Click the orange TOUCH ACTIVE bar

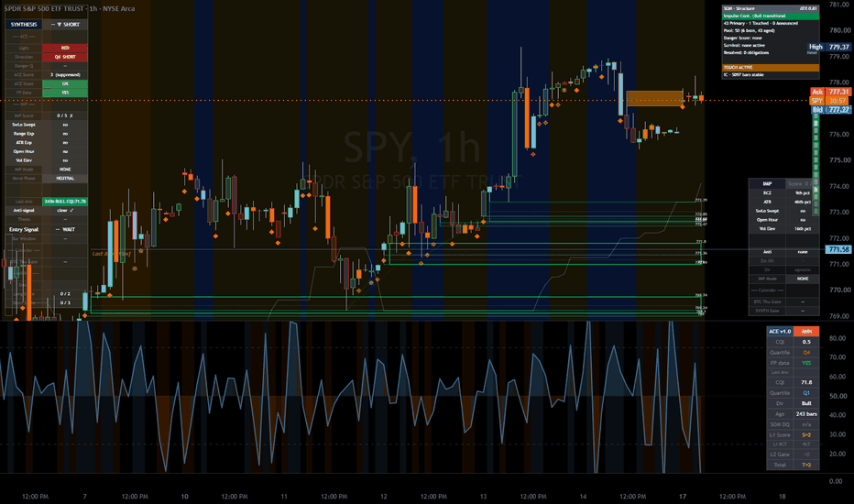770,68
